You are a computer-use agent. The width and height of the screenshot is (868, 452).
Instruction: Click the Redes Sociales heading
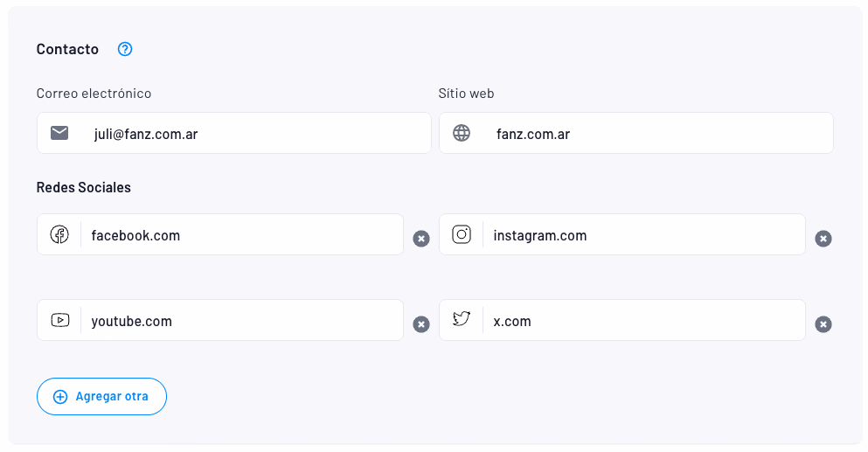click(84, 187)
